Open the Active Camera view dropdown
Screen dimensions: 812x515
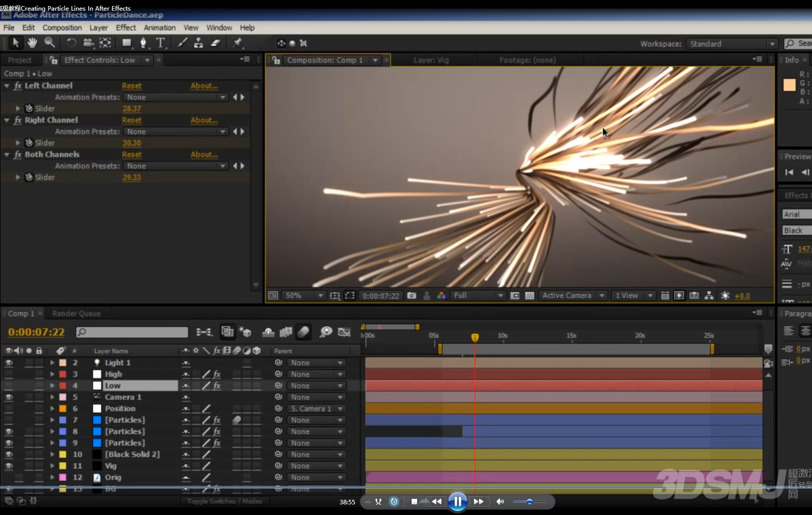pyautogui.click(x=573, y=296)
